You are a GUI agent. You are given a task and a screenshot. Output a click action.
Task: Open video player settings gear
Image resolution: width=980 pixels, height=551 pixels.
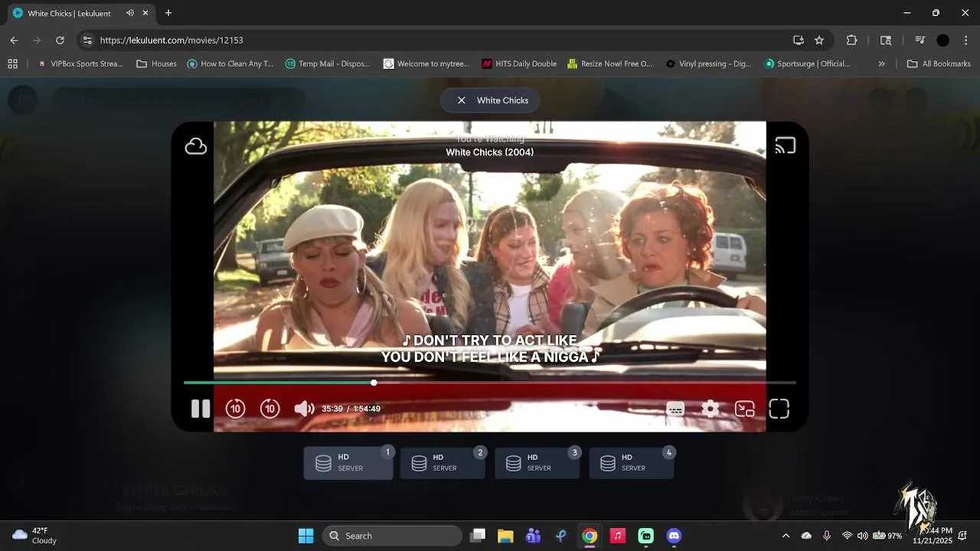[710, 409]
